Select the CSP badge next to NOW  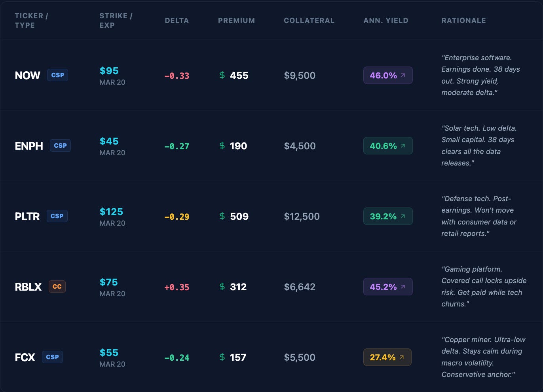58,75
